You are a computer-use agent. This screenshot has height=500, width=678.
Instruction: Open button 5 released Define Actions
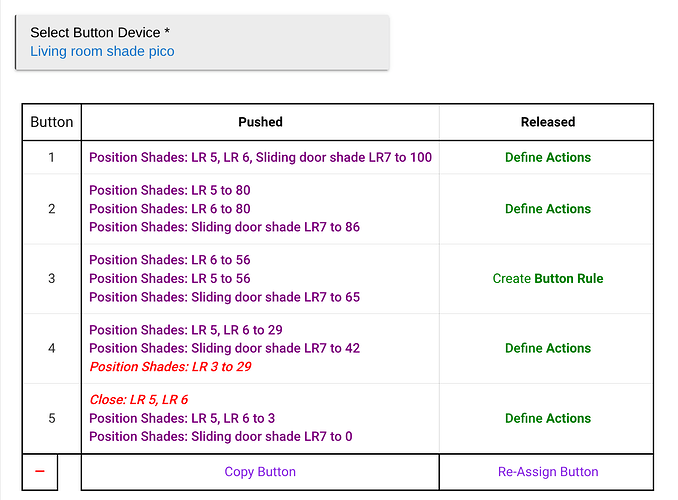[x=547, y=418]
